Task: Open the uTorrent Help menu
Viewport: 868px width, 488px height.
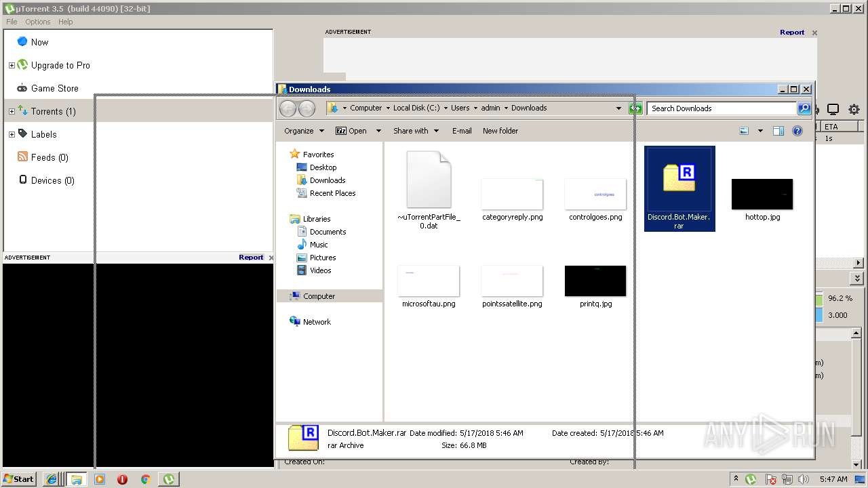Action: (x=65, y=22)
